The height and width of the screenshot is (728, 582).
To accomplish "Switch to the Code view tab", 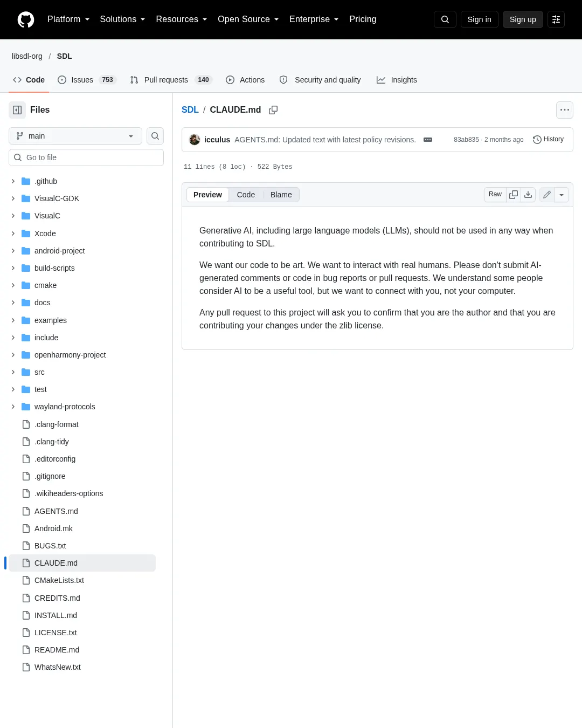I will click(246, 195).
